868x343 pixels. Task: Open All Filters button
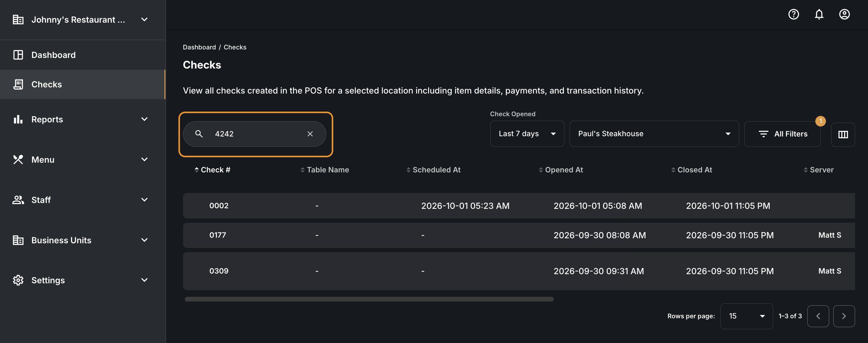coord(782,134)
